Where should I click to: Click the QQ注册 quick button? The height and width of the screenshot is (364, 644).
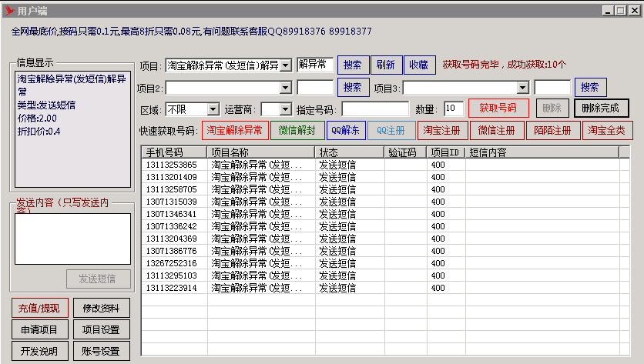click(x=391, y=131)
